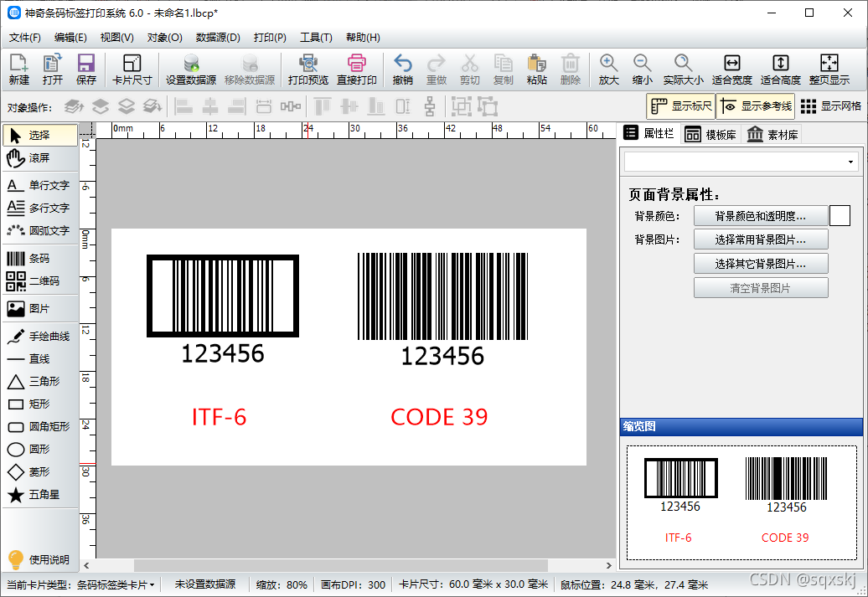
Task: Select the 多行文字 multi-line text tool
Action: coord(40,208)
